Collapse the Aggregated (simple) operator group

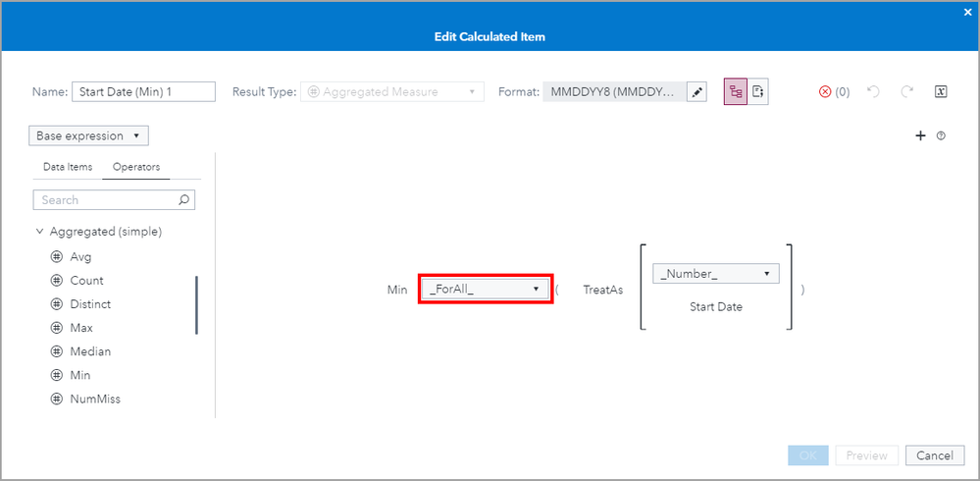pos(40,232)
